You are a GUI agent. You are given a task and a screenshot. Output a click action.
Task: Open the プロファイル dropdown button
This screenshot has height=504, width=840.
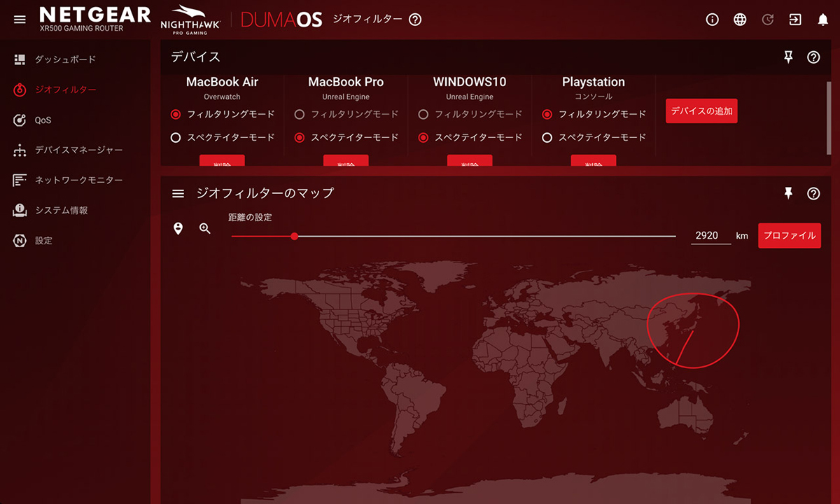click(x=789, y=236)
